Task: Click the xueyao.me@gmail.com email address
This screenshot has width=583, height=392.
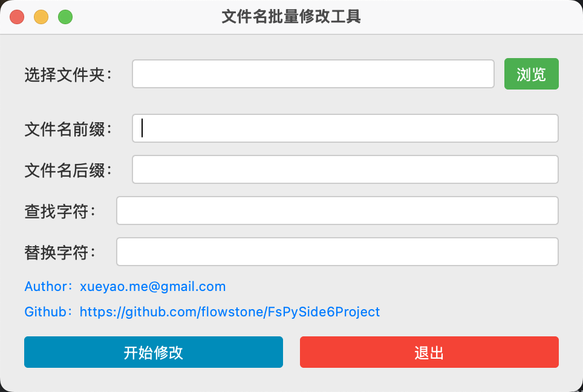Action: point(152,287)
